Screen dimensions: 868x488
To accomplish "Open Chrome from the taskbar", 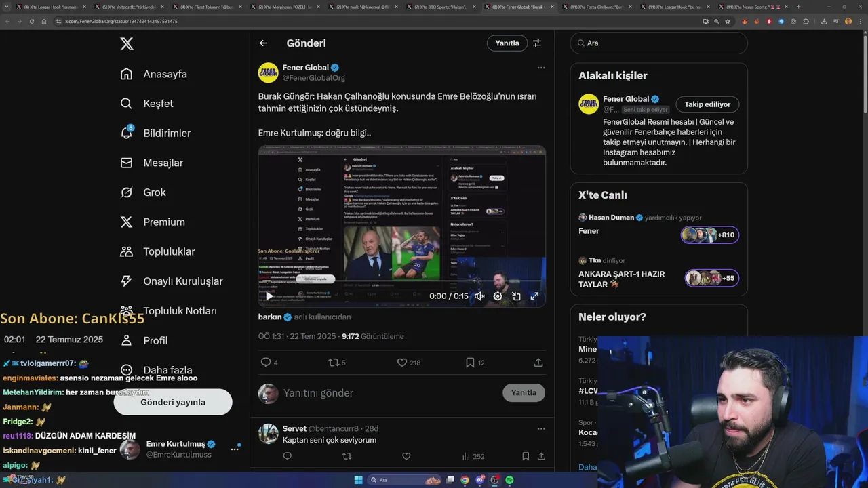I will [465, 480].
